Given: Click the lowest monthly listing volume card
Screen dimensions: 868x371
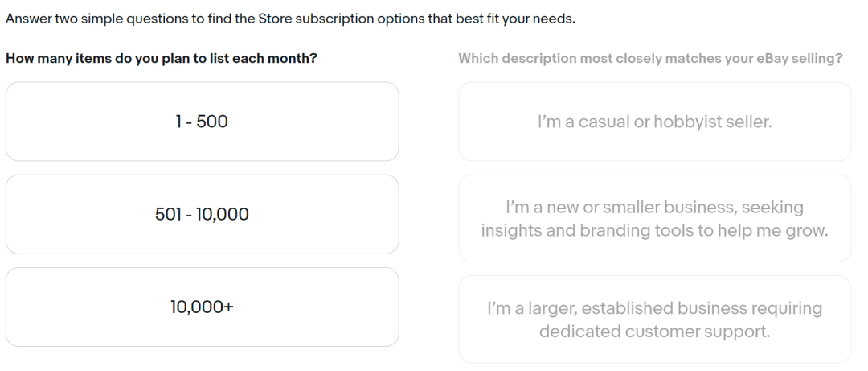Looking at the screenshot, I should click(202, 122).
